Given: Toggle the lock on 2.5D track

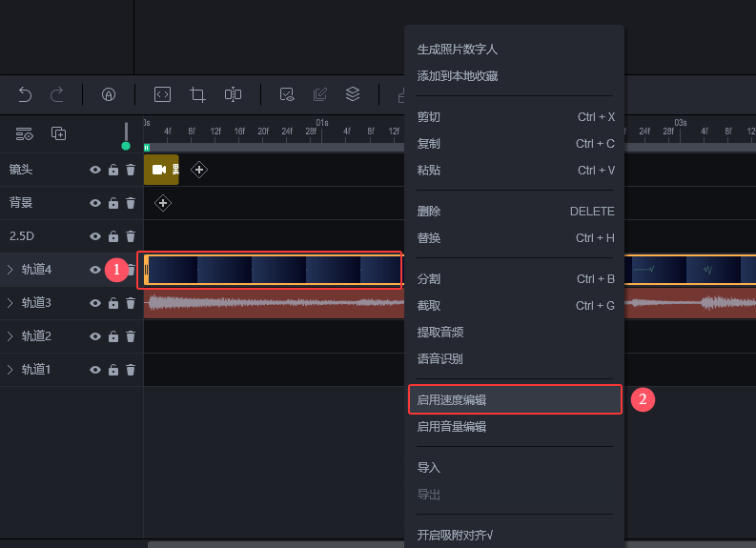Looking at the screenshot, I should (113, 236).
